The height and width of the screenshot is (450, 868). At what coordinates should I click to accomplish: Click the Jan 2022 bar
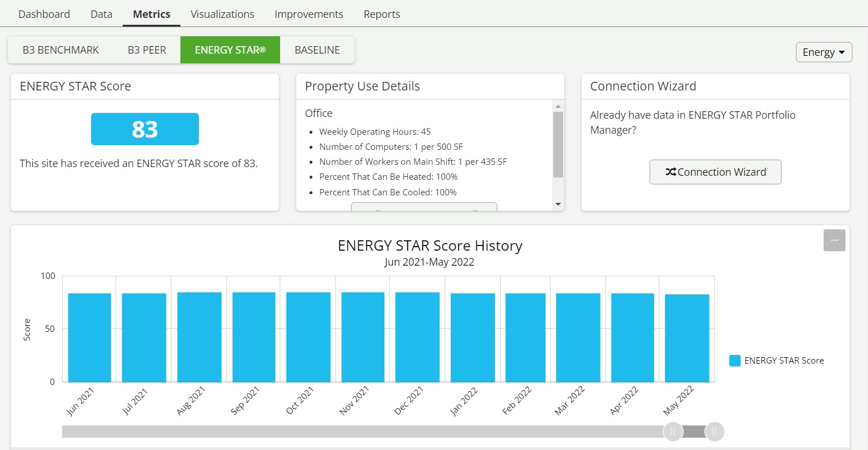[x=473, y=338]
